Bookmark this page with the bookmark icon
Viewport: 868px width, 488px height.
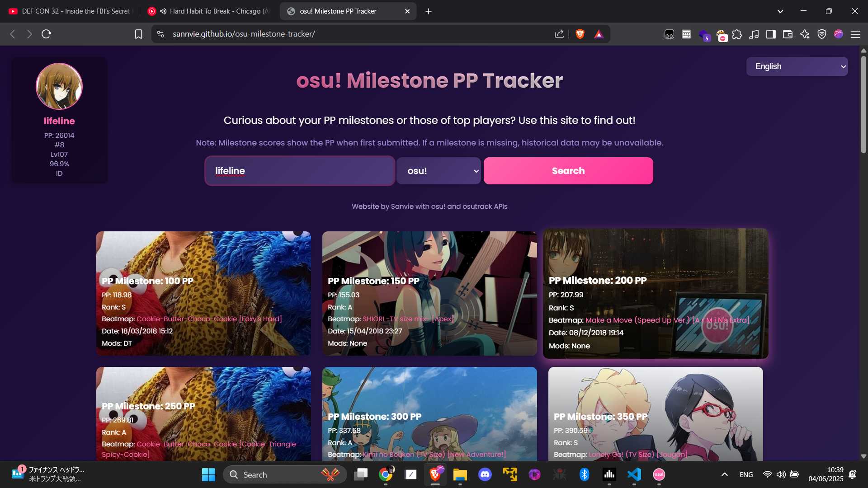(138, 34)
